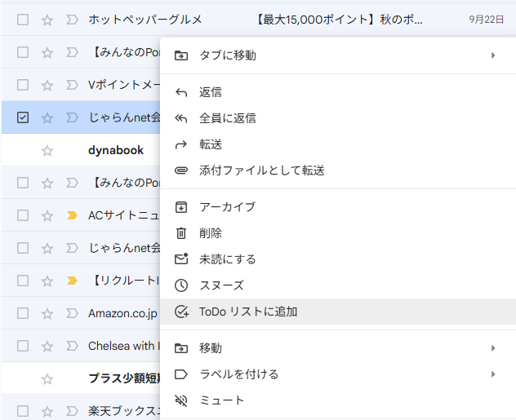
Task: Click the snooze clock icon
Action: 181,285
